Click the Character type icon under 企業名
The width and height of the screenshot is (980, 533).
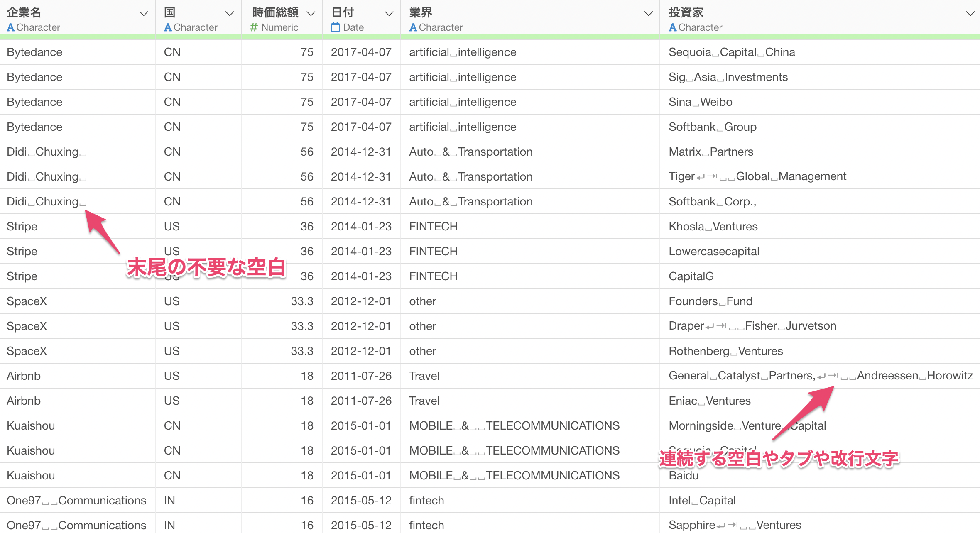coord(11,27)
